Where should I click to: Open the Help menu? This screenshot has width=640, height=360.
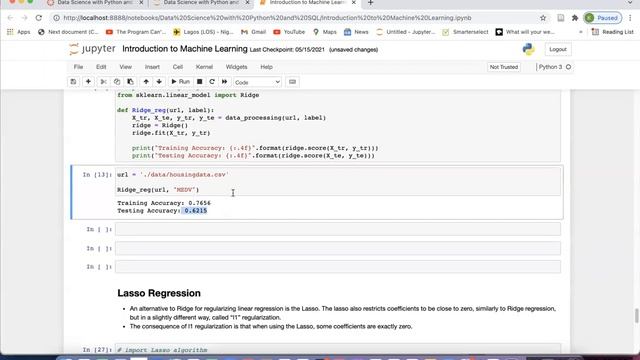(x=267, y=67)
